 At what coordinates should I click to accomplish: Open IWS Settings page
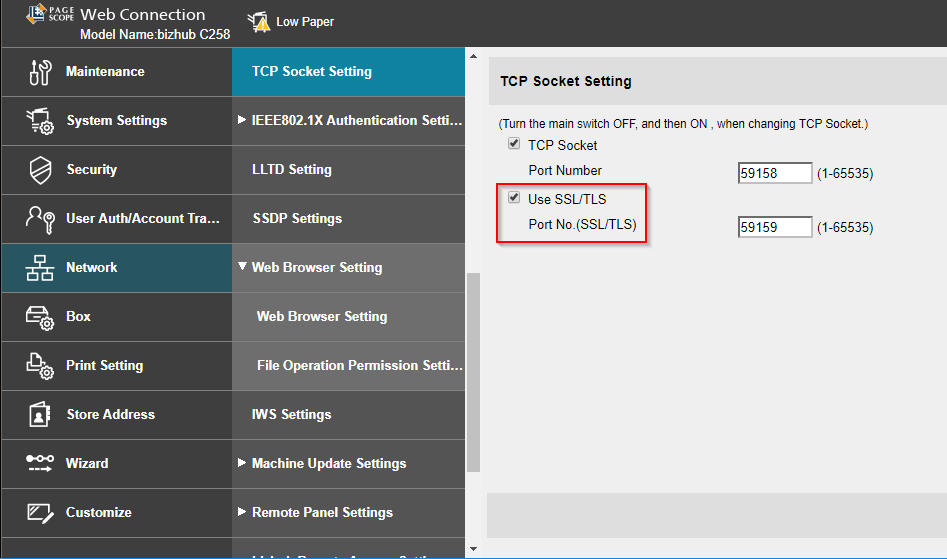(291, 415)
